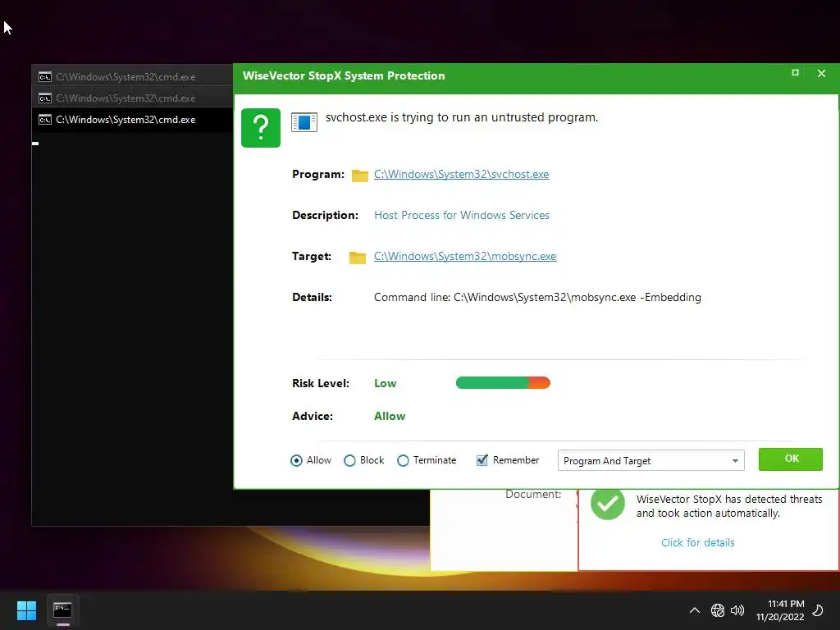The width and height of the screenshot is (840, 630).
Task: Close the WiseVector StopX dialog
Action: pos(821,73)
